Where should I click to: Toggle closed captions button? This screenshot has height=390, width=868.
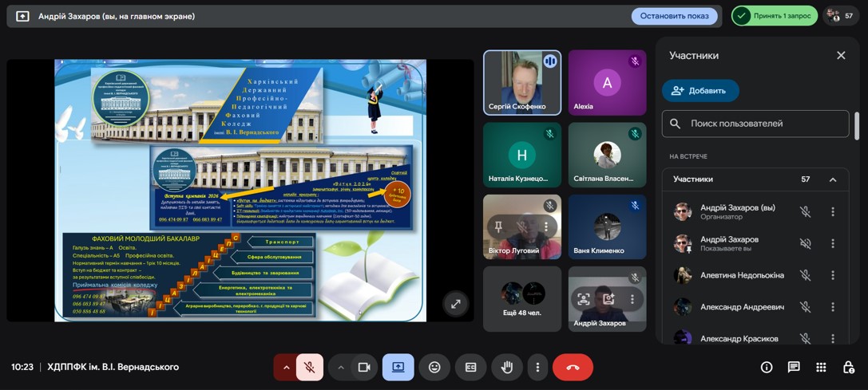[x=470, y=367]
